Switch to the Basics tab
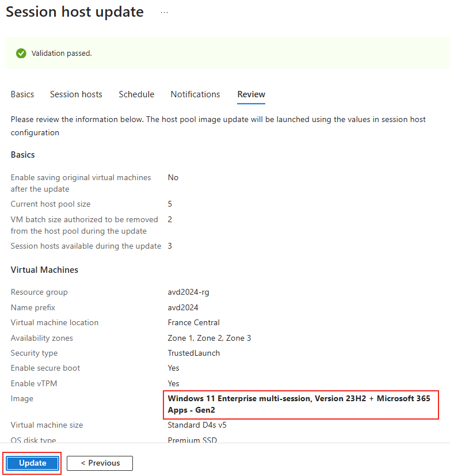This screenshot has width=450, height=476. click(22, 94)
